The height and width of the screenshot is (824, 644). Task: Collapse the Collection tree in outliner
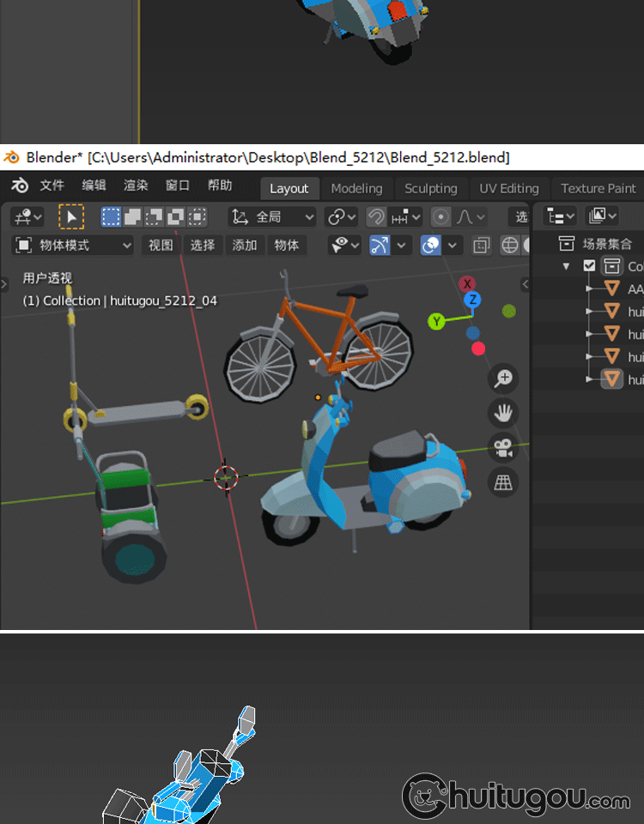point(566,266)
